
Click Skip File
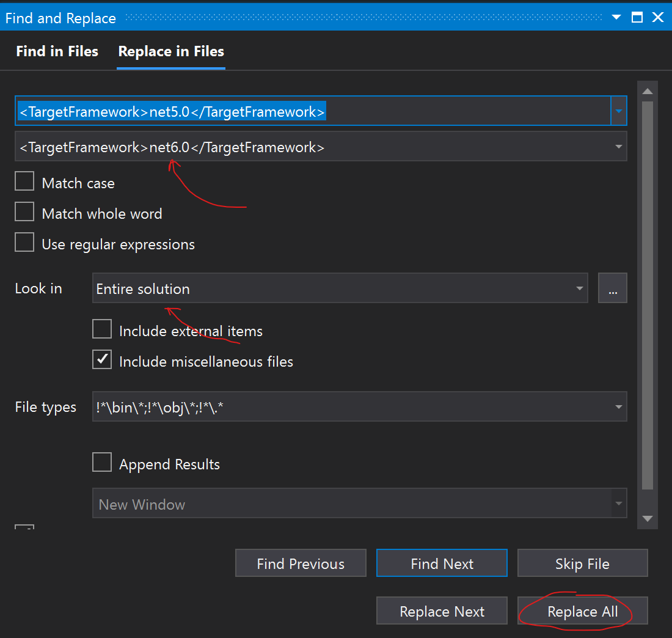[x=582, y=563]
